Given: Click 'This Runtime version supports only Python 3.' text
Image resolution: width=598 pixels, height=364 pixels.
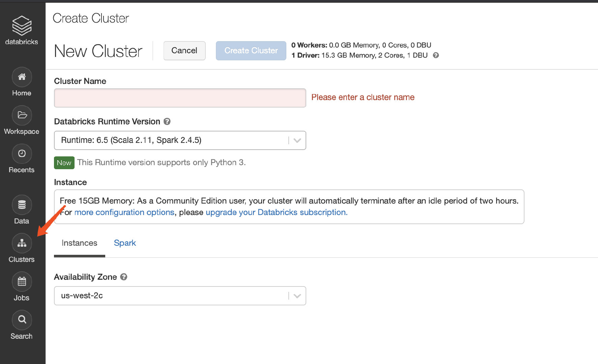Looking at the screenshot, I should click(x=162, y=162).
